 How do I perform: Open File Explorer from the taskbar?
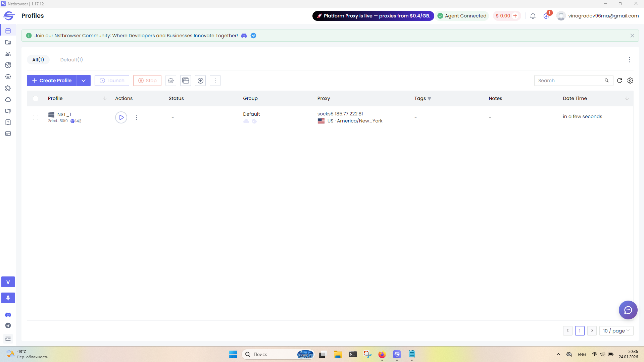pos(338,354)
